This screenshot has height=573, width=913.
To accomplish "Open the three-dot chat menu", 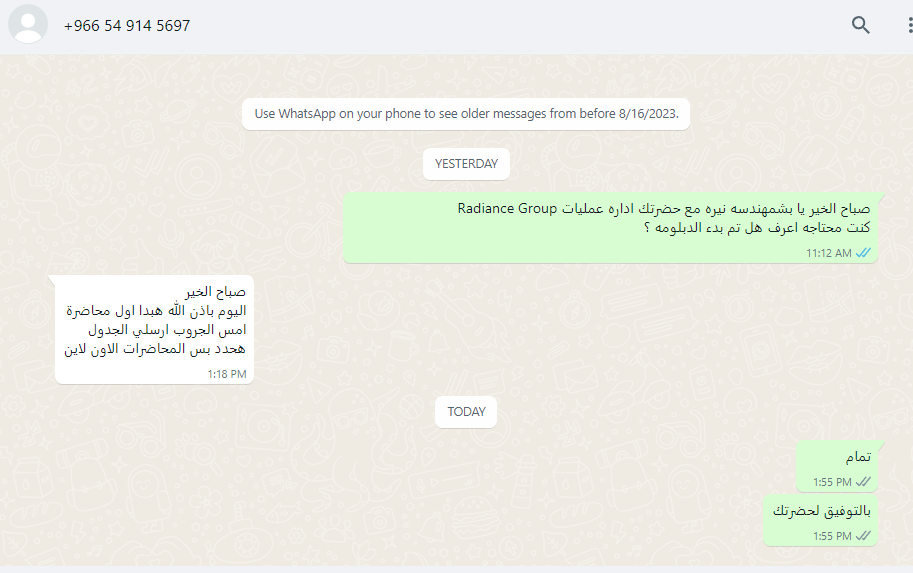I will click(909, 25).
